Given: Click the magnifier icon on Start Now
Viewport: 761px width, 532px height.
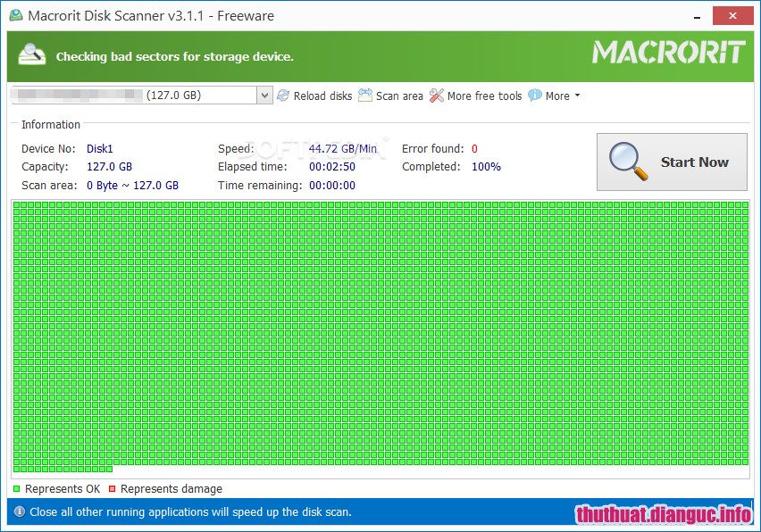Looking at the screenshot, I should point(628,162).
